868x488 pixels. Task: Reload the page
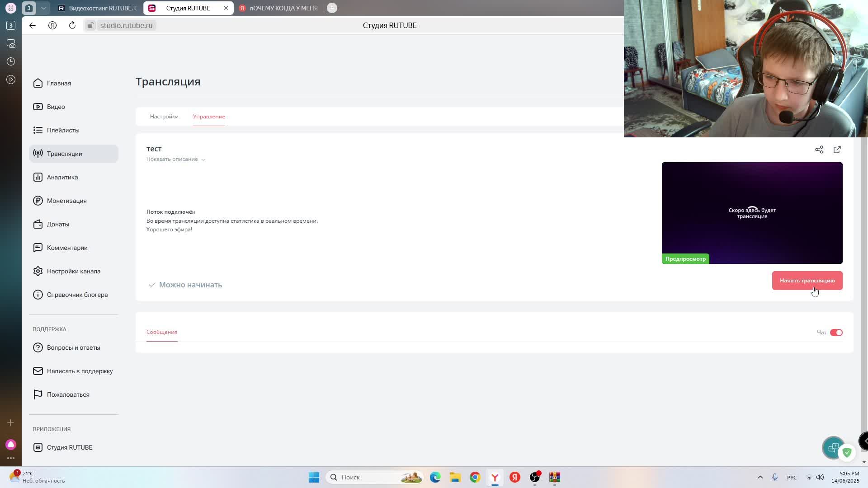pos(72,25)
